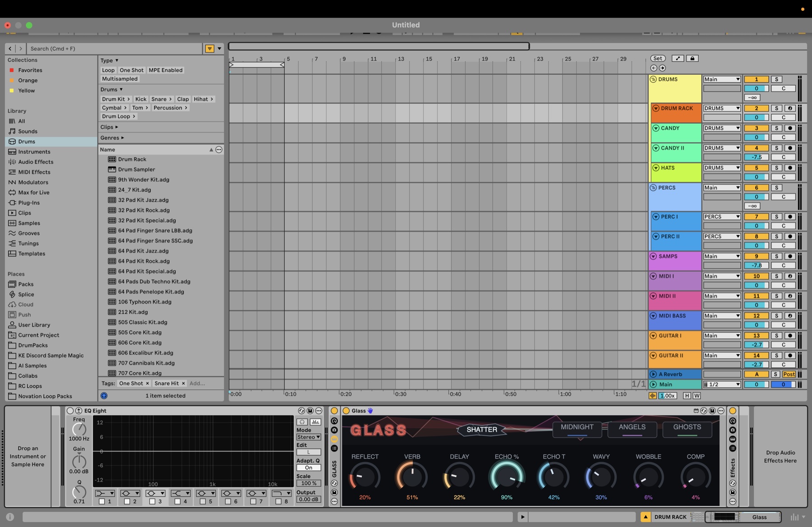812x527 pixels.
Task: Toggle Post button on A Reverb
Action: pos(789,374)
